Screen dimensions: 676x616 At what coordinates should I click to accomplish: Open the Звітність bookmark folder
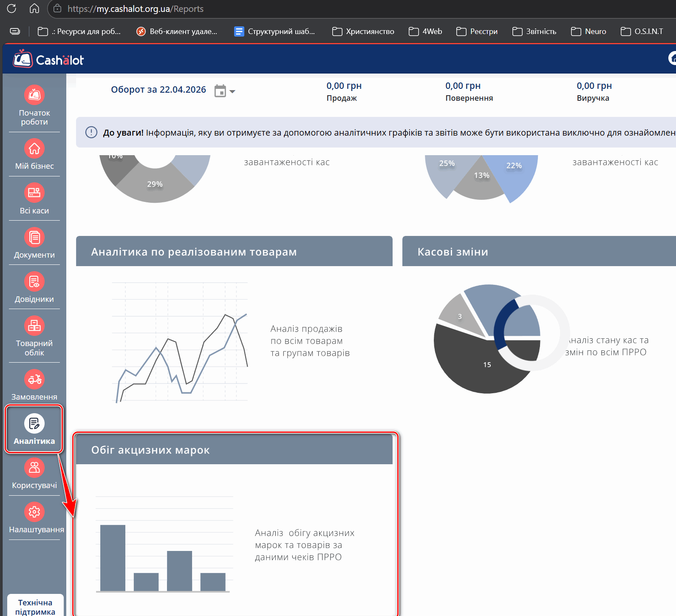[534, 31]
